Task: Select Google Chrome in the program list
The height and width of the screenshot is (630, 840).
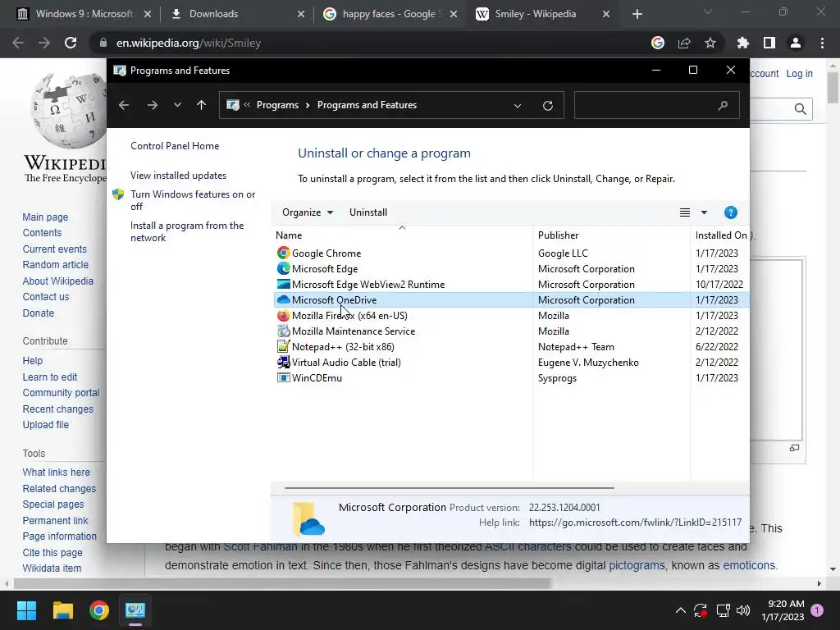Action: pyautogui.click(x=326, y=253)
